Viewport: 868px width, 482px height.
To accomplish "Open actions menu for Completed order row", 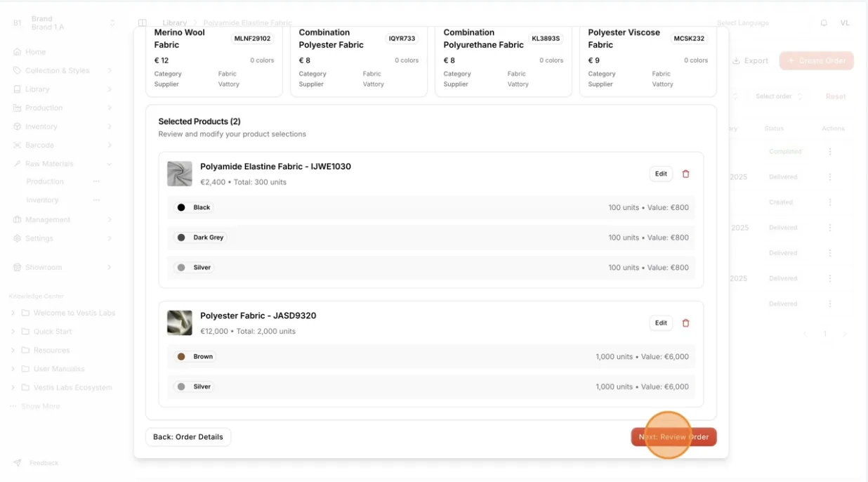I will (x=830, y=152).
